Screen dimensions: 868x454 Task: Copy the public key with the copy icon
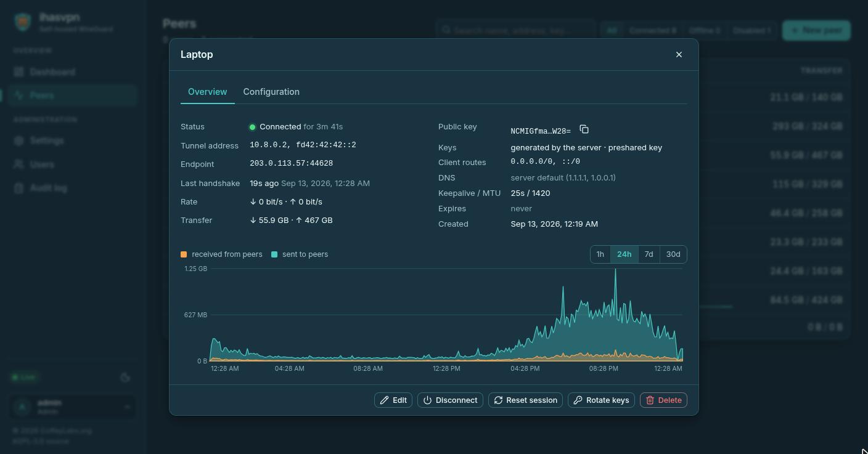point(584,129)
